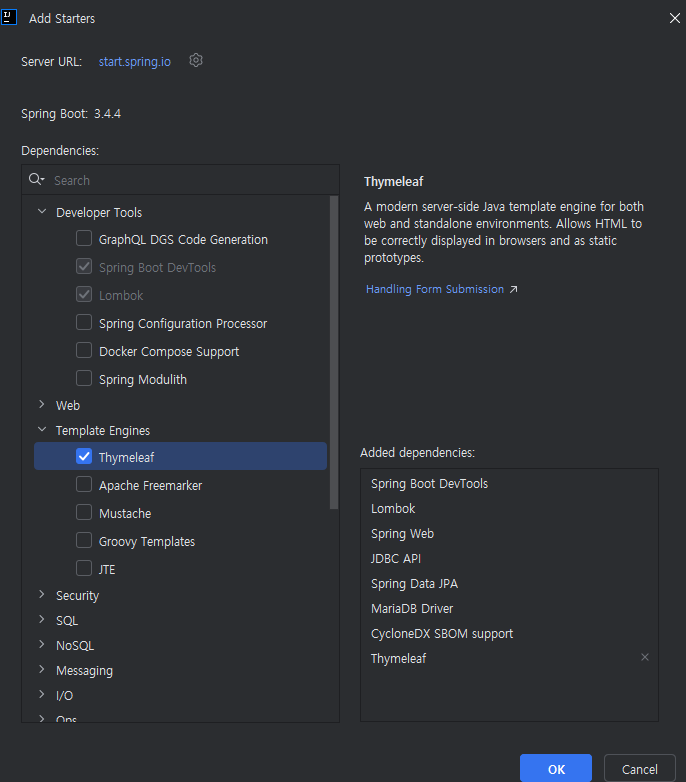Image resolution: width=686 pixels, height=782 pixels.
Task: Click the Cancel button
Action: tap(640, 769)
